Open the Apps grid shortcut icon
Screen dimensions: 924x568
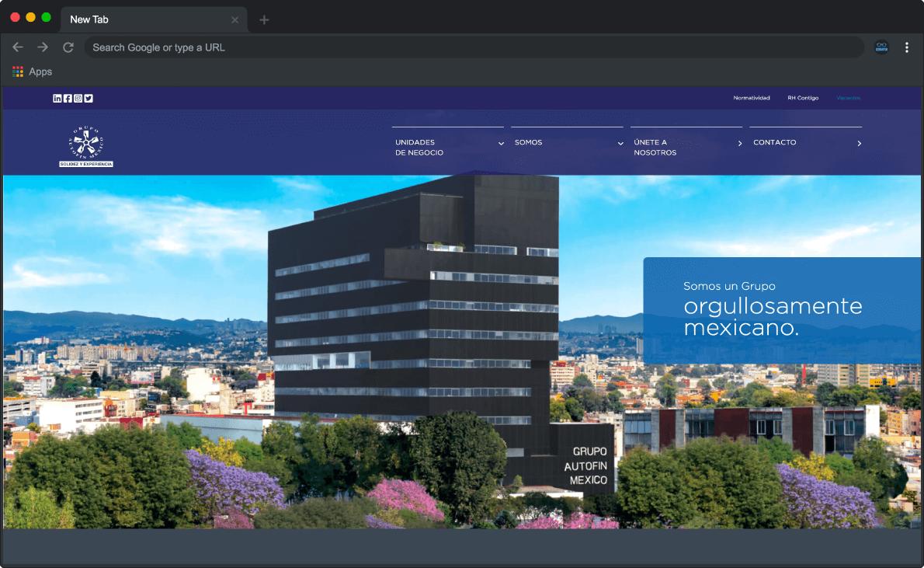pyautogui.click(x=18, y=72)
